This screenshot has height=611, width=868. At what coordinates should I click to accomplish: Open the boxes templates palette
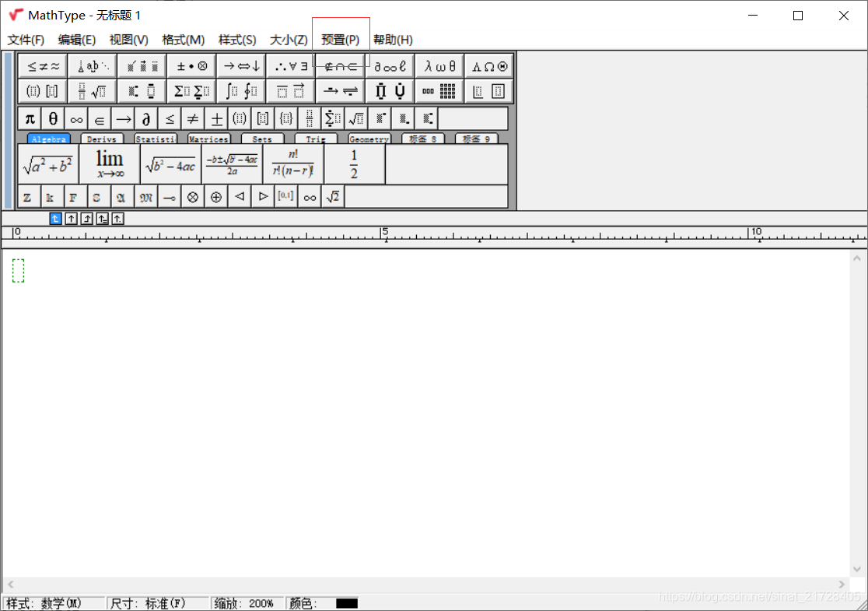(489, 91)
